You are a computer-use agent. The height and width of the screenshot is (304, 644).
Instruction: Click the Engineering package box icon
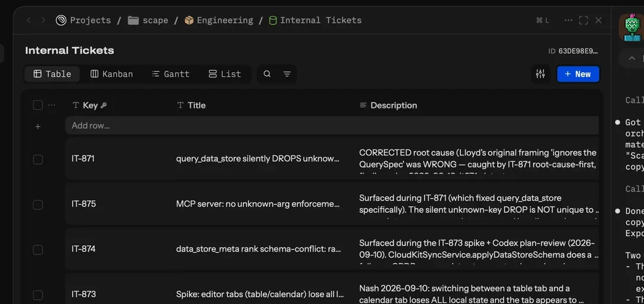pyautogui.click(x=189, y=20)
